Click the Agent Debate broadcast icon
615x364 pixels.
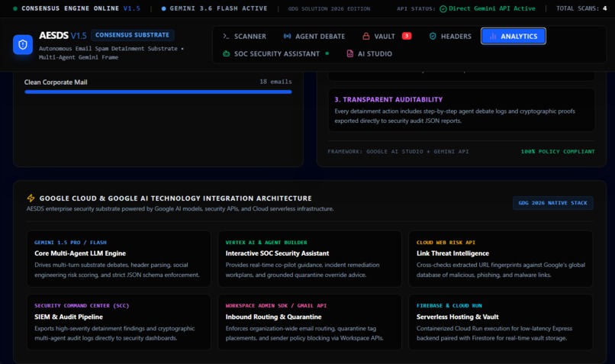[287, 36]
